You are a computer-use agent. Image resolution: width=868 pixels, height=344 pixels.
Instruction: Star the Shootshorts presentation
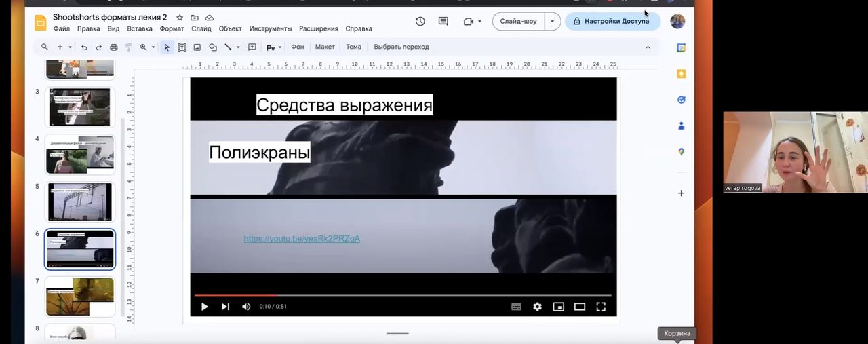click(x=180, y=18)
